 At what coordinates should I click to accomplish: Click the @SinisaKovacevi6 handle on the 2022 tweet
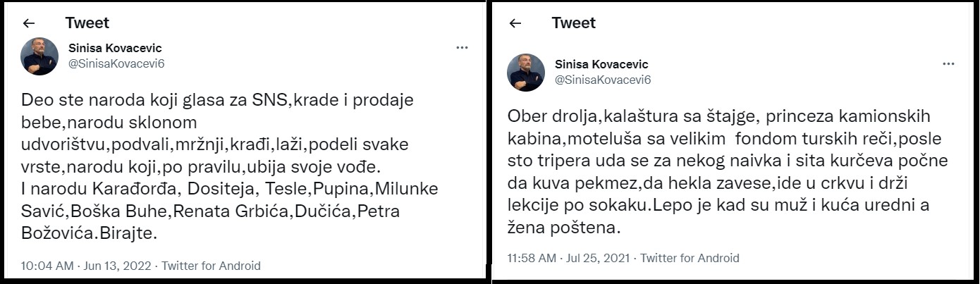(x=116, y=63)
